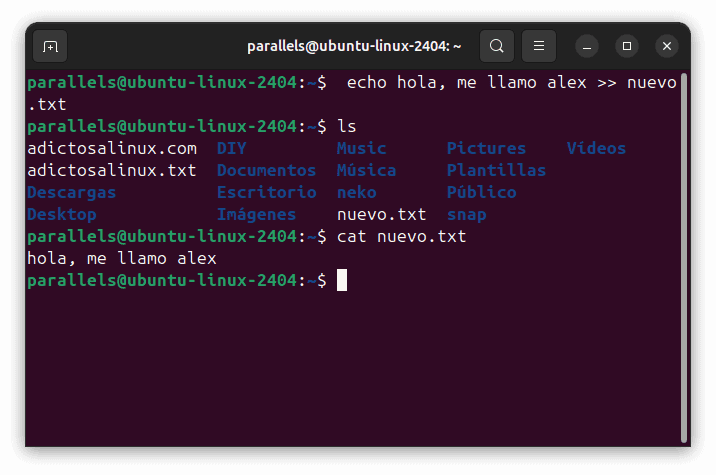Open a new terminal tab

tap(50, 46)
